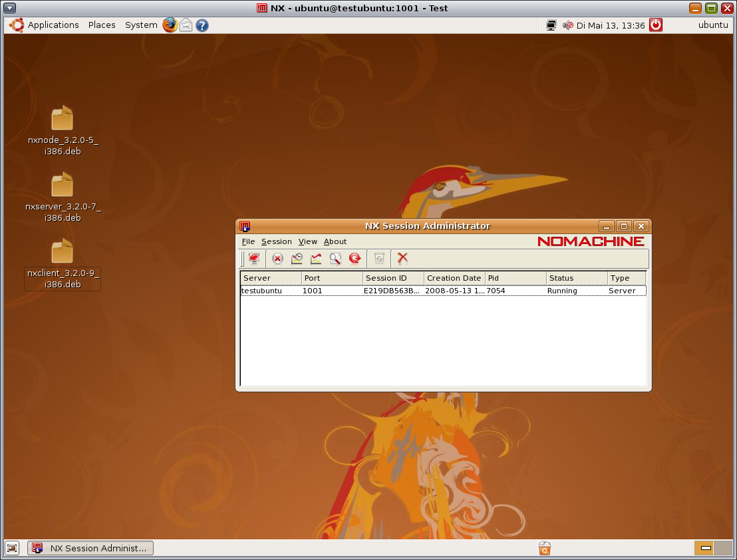
Task: Click the mail envelope icon in top panel
Action: click(186, 25)
